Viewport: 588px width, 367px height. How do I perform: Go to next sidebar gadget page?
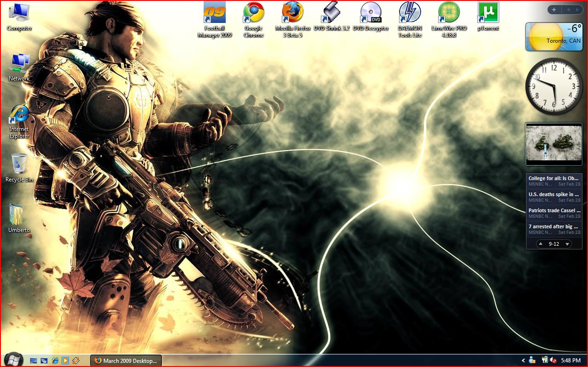[577, 9]
